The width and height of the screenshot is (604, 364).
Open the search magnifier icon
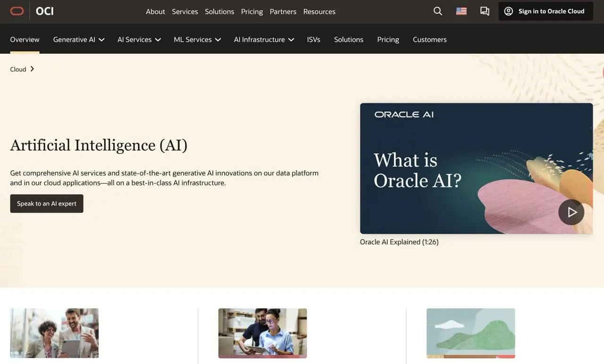point(437,10)
